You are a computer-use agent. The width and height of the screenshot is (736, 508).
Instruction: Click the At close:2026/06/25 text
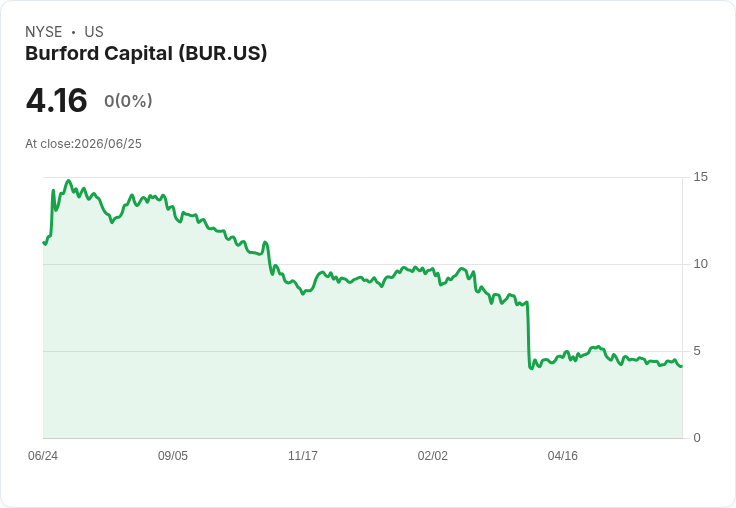click(84, 144)
